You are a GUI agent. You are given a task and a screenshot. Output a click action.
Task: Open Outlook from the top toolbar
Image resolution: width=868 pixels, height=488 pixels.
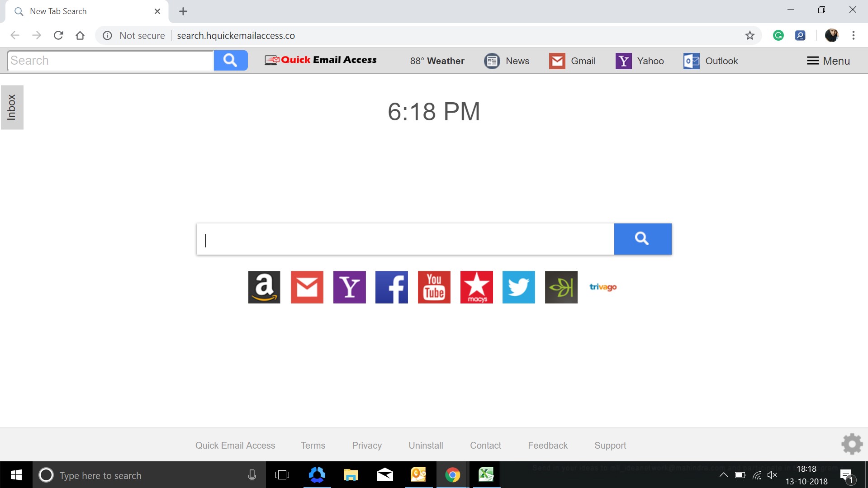coord(710,61)
